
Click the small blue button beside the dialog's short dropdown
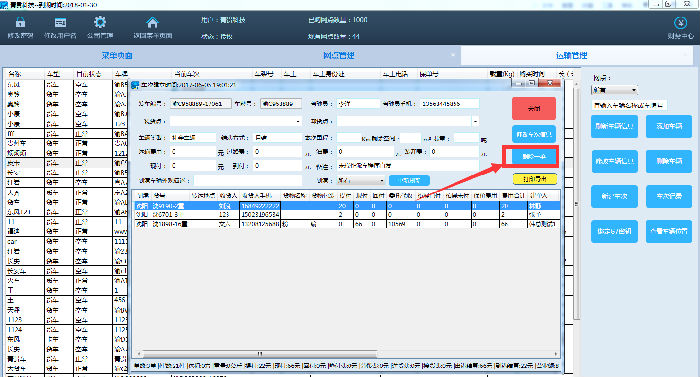click(x=409, y=180)
